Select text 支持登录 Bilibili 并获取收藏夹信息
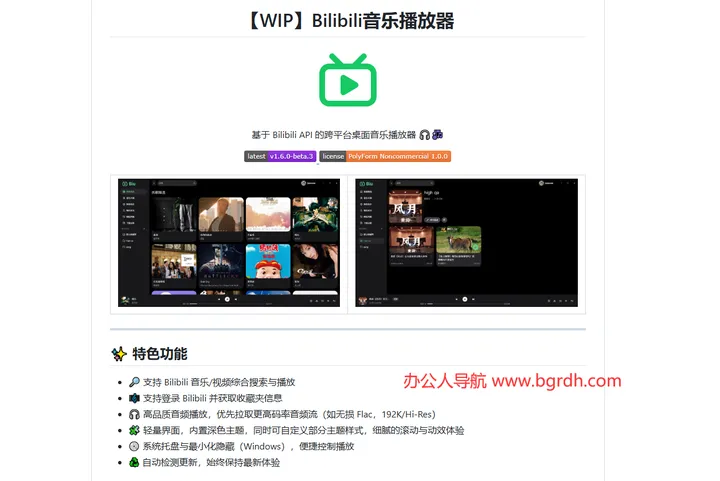The height and width of the screenshot is (481, 720). [x=213, y=398]
